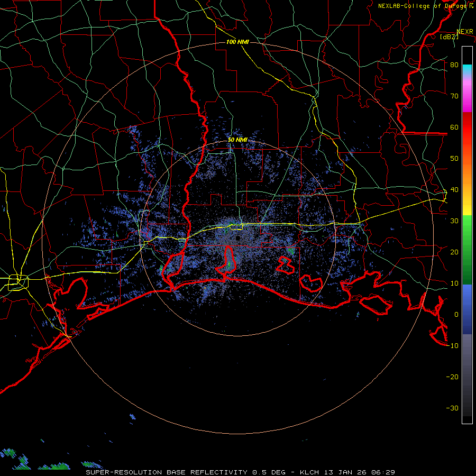Click the "-30" value on dBZ scale
Viewport: 476px width, 476px height.
(452, 408)
